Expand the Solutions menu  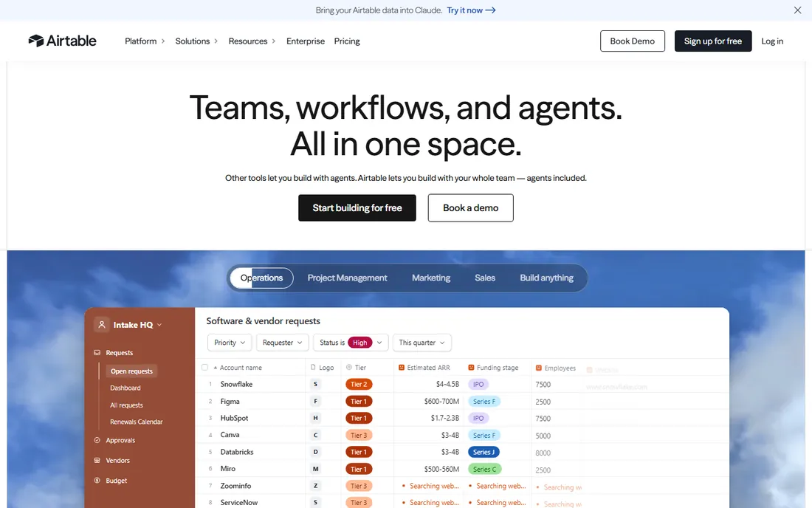tap(196, 41)
